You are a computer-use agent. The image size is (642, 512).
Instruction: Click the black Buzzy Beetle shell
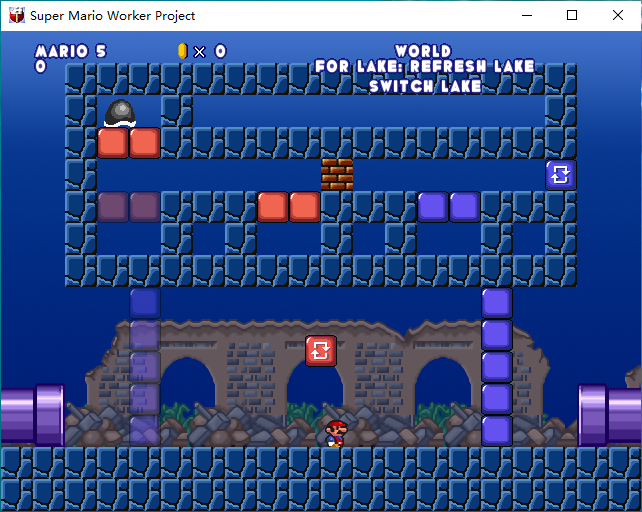click(120, 113)
